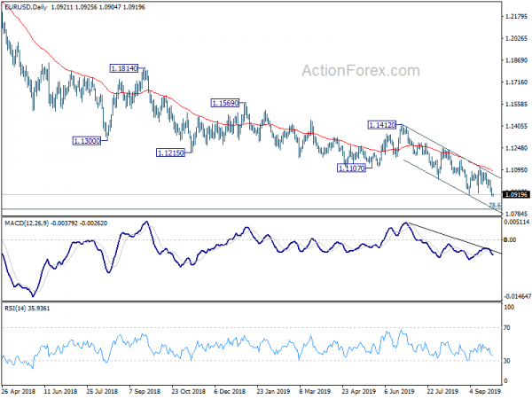Screen dimensions: 532x399
Task: Click the 1.11070 price label
Action: point(351,168)
